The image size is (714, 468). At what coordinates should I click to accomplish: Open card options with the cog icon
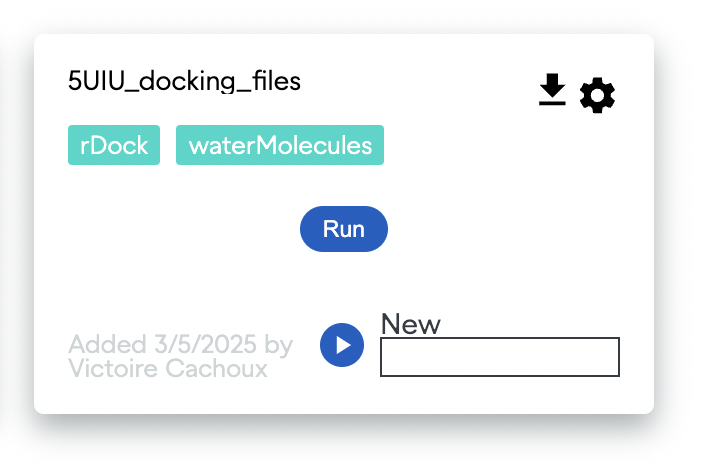(x=598, y=95)
